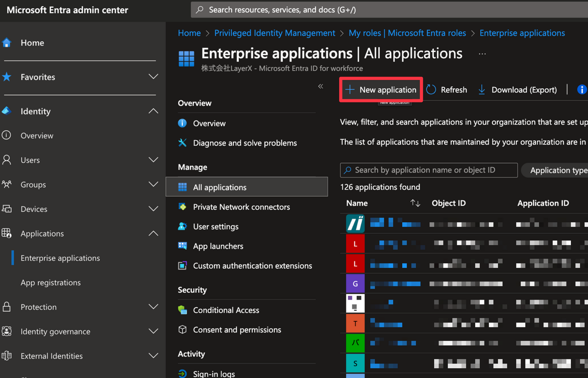The image size is (588, 378).
Task: Click the Applications grid icon in sidebar
Action: click(6, 233)
